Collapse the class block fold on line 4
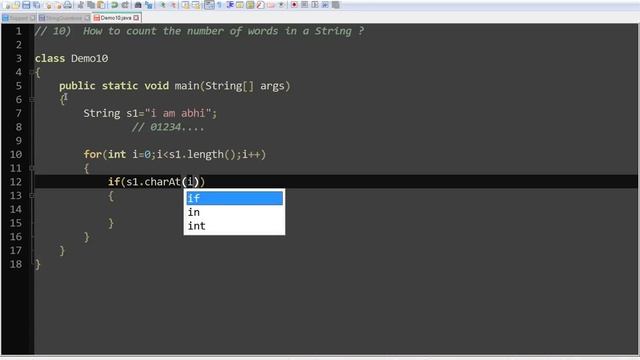 (x=32, y=72)
